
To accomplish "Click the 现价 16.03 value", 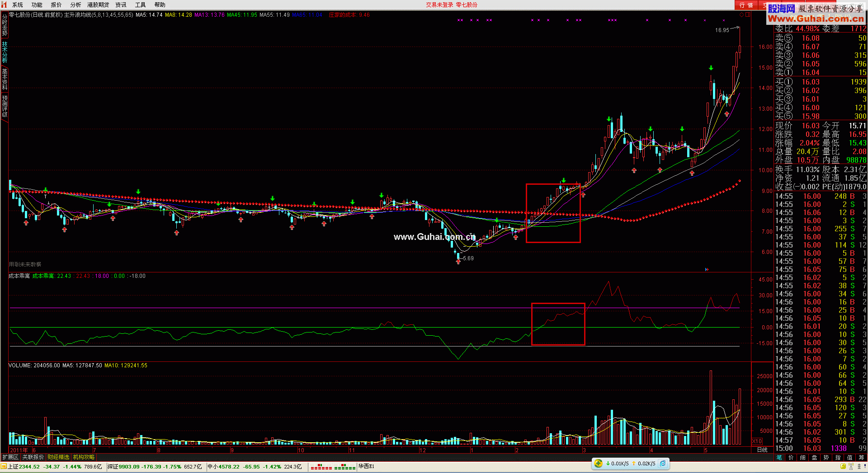I will click(x=811, y=126).
